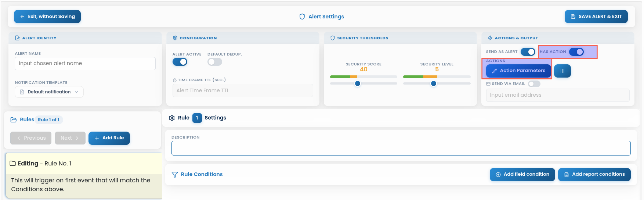Enable the Send Via Email toggle

click(x=534, y=84)
